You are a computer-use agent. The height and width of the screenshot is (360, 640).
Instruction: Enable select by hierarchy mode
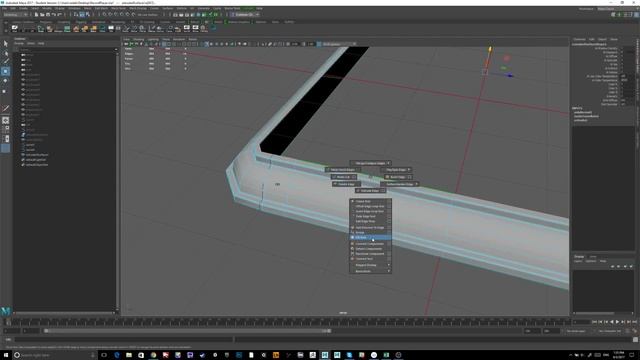click(76, 14)
